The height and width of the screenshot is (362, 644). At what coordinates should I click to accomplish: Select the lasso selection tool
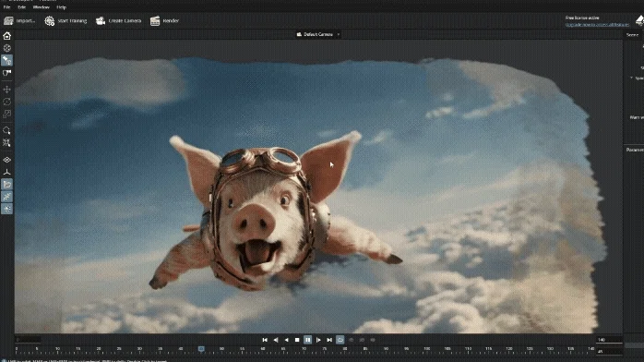pyautogui.click(x=7, y=130)
